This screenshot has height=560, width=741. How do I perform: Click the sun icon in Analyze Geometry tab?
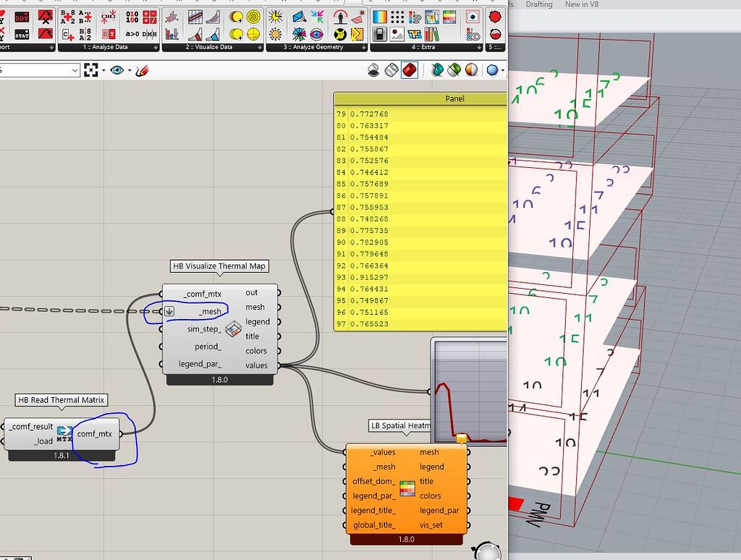274,16
